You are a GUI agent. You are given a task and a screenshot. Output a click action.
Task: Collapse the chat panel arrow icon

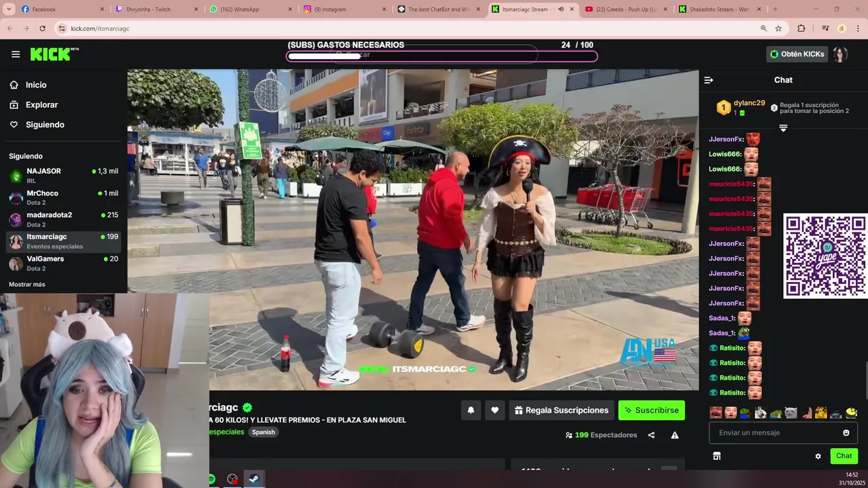[709, 80]
